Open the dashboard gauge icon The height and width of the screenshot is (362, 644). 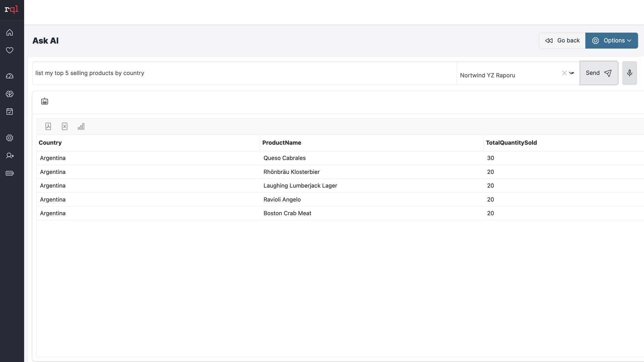tap(10, 76)
